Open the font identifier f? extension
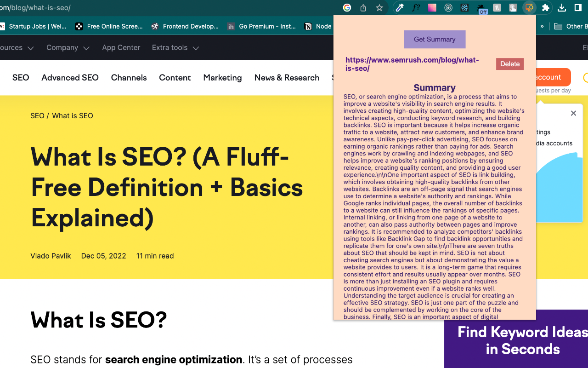The height and width of the screenshot is (368, 588). point(416,8)
